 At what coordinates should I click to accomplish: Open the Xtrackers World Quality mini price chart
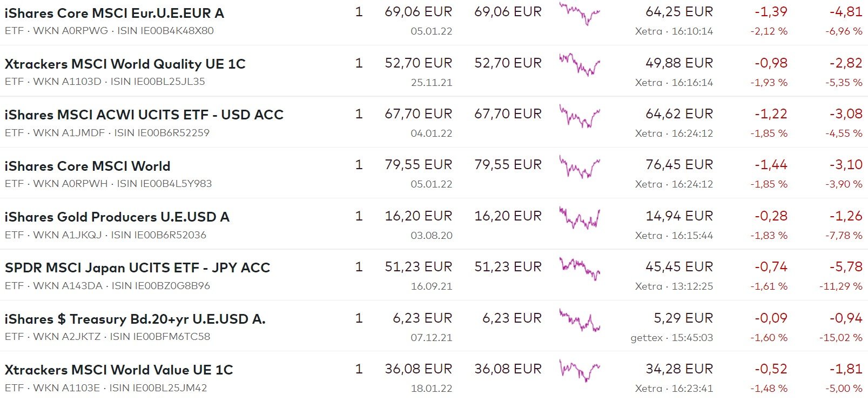click(580, 64)
